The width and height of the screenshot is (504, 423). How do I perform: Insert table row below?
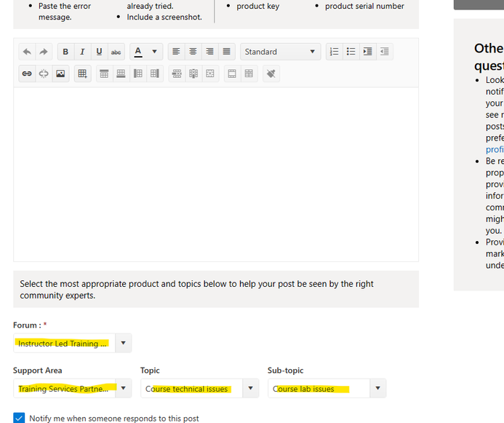[x=121, y=74]
